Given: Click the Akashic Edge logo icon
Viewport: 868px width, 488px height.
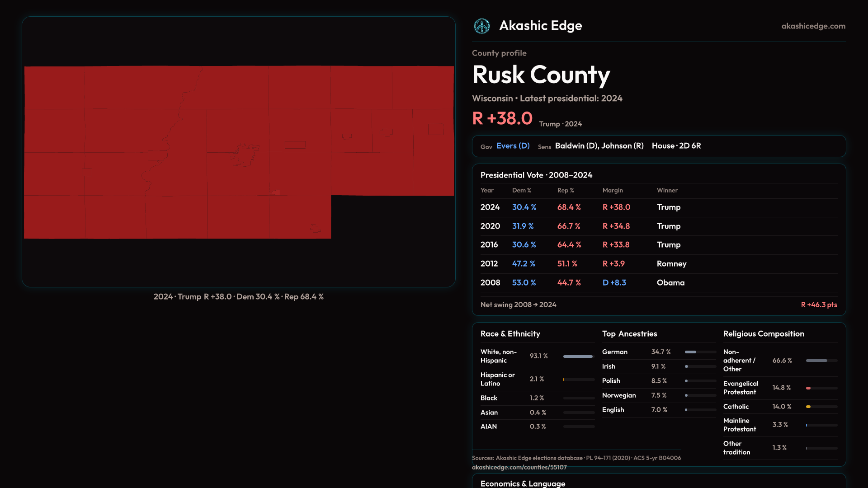Looking at the screenshot, I should 481,26.
